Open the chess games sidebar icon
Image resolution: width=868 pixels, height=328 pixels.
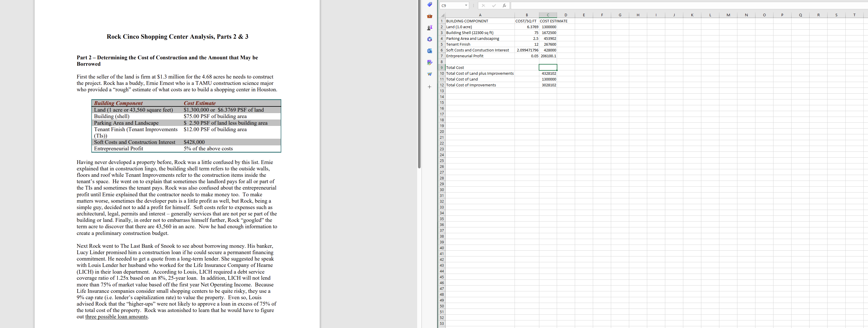(429, 28)
